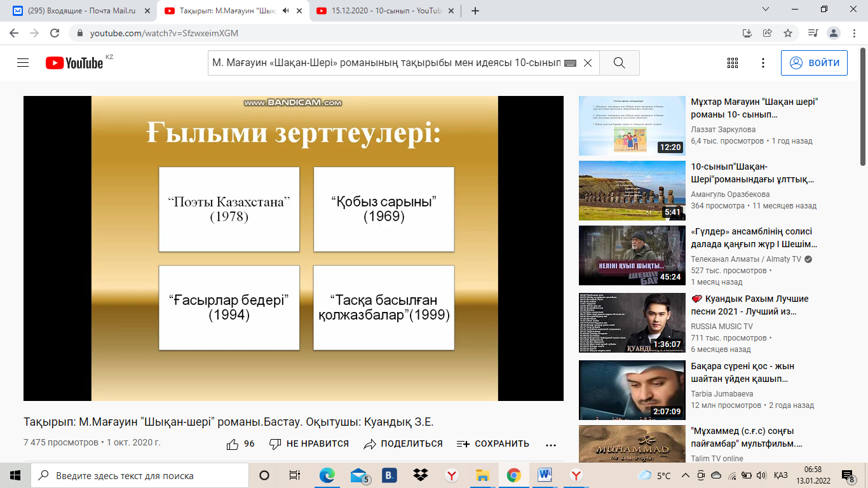Like the video with thumbs up
Viewport: 868px width, 488px height.
tap(233, 444)
